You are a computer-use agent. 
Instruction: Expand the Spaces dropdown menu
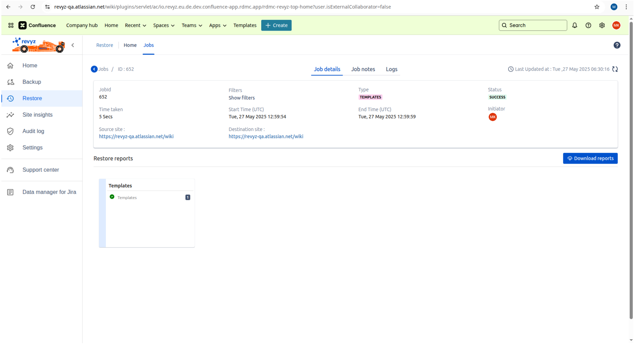click(x=163, y=26)
